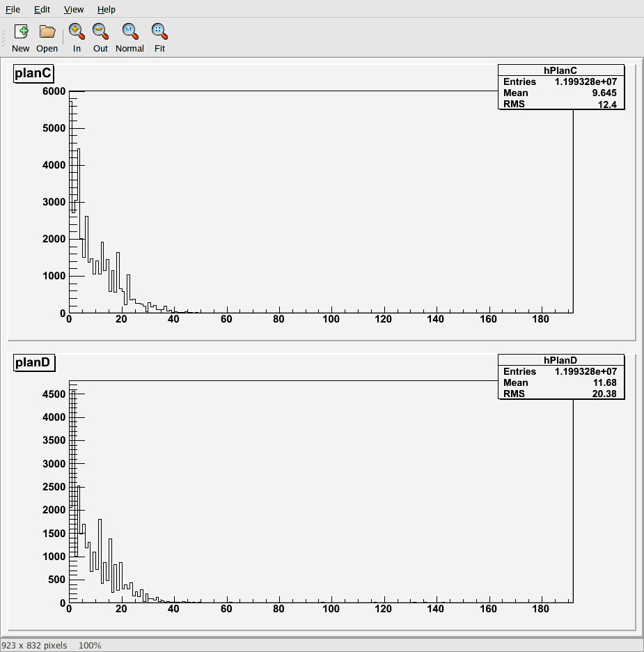This screenshot has height=652, width=644.
Task: Click the 6000 y-axis label in planC
Action: click(x=54, y=91)
